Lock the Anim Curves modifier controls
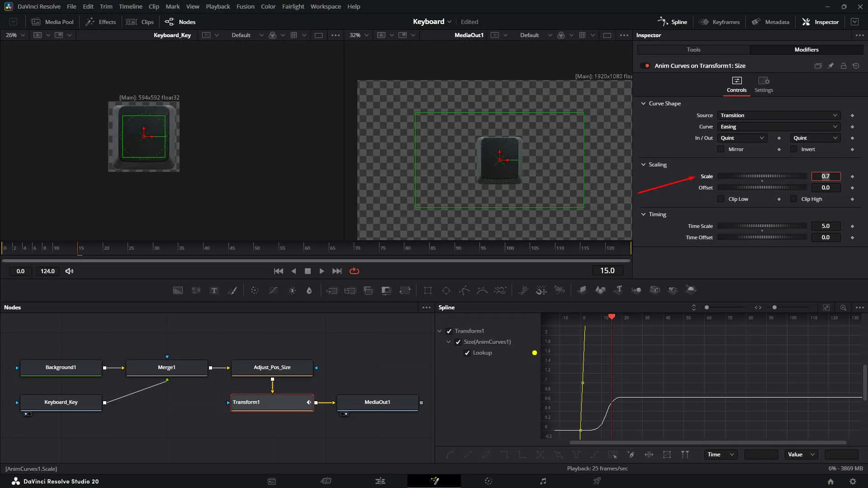The height and width of the screenshot is (488, 868). click(x=843, y=66)
